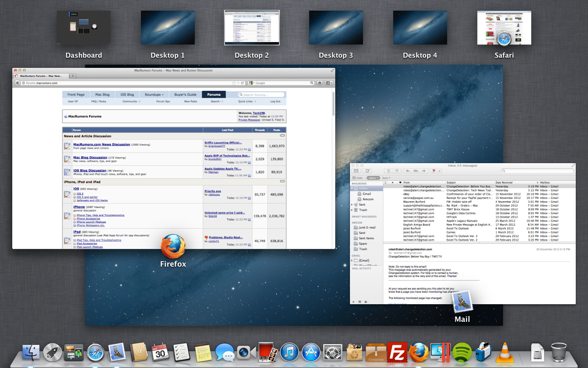This screenshot has width=588, height=368.
Task: Open Contacts address book in Dock
Action: pos(139,352)
